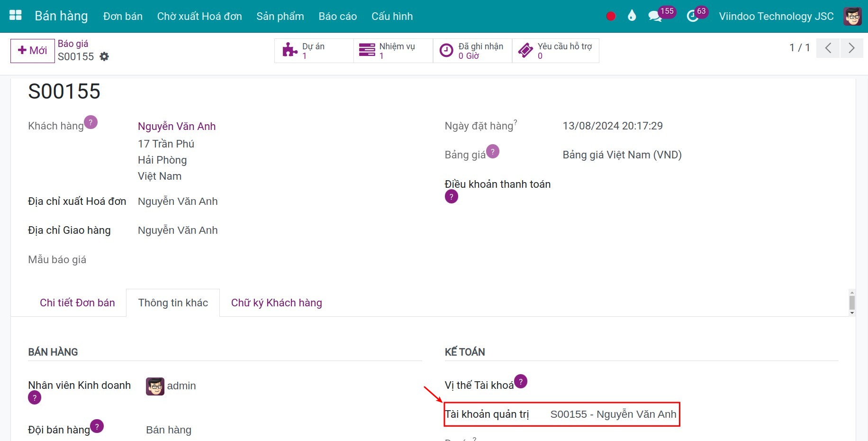Open the apps grid menu

pyautogui.click(x=15, y=16)
